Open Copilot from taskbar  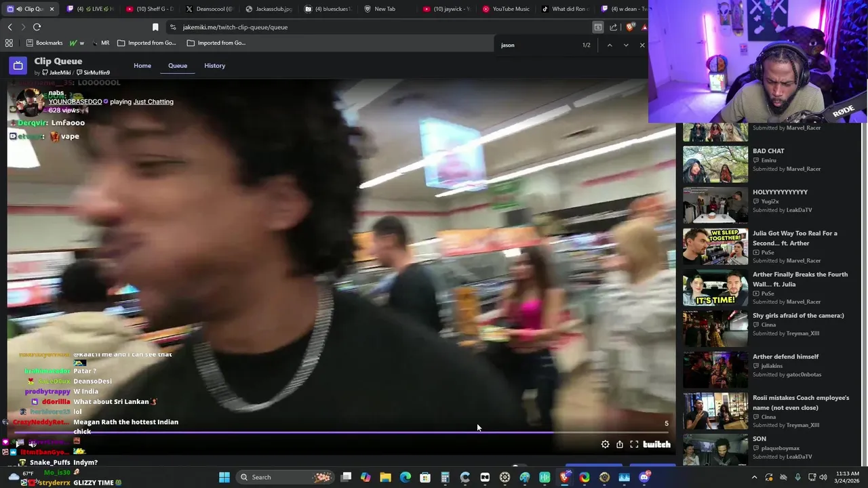(366, 477)
